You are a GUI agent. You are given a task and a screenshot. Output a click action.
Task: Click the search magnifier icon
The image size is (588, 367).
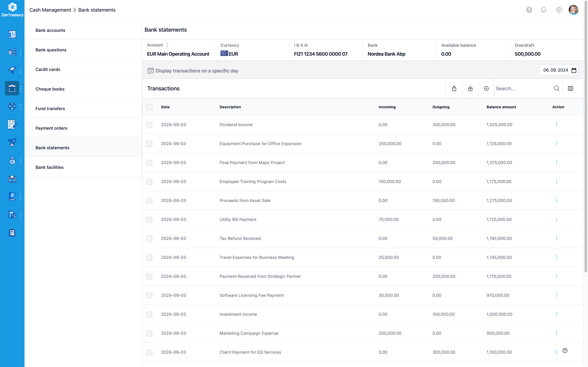coord(556,88)
